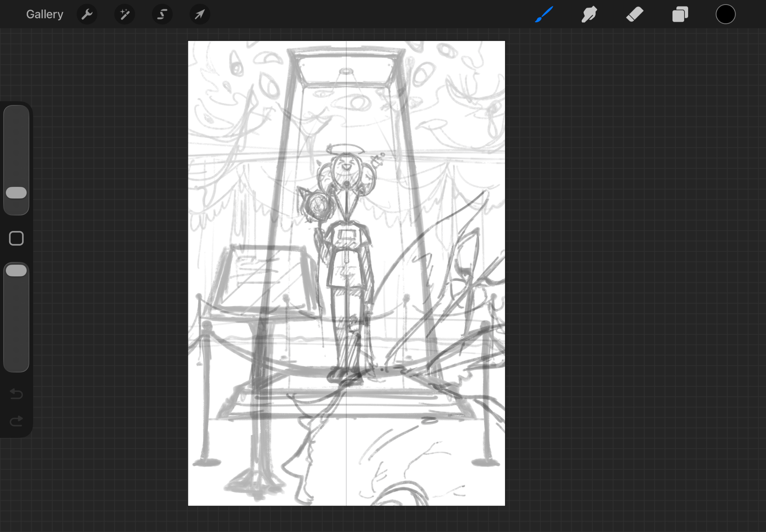The height and width of the screenshot is (532, 766).
Task: Tap the undo arrow in sidebar
Action: [x=16, y=394]
